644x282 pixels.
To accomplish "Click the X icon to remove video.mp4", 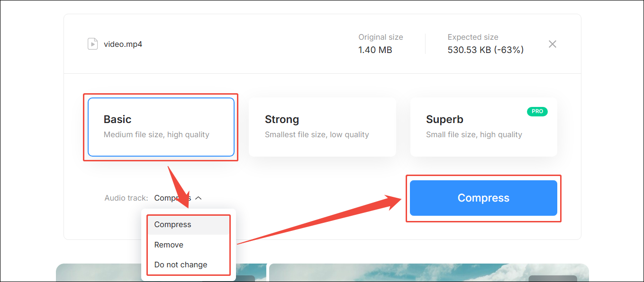I will (552, 44).
